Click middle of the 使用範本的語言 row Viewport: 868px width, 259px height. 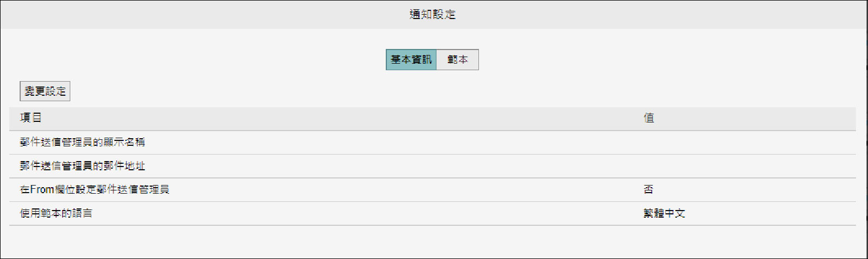[x=381, y=213]
